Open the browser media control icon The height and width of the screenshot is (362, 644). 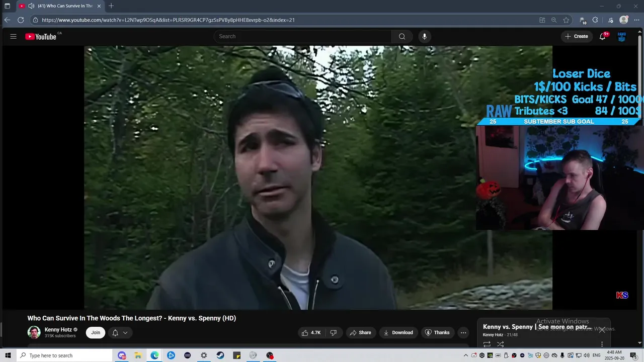pyautogui.click(x=610, y=20)
